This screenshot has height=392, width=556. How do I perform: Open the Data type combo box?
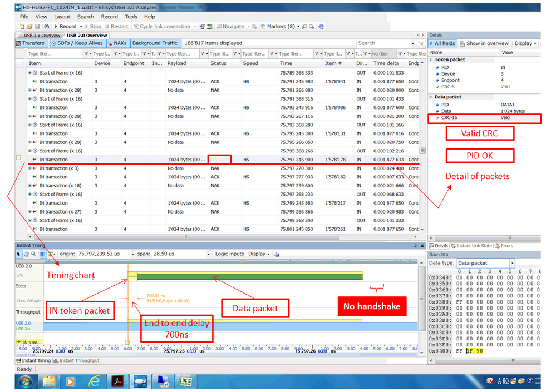(485, 263)
